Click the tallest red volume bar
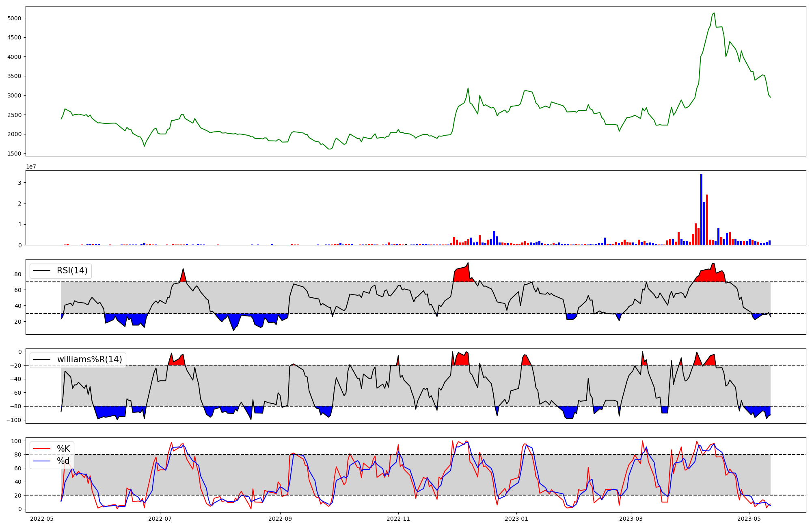This screenshot has height=528, width=812. click(x=707, y=219)
